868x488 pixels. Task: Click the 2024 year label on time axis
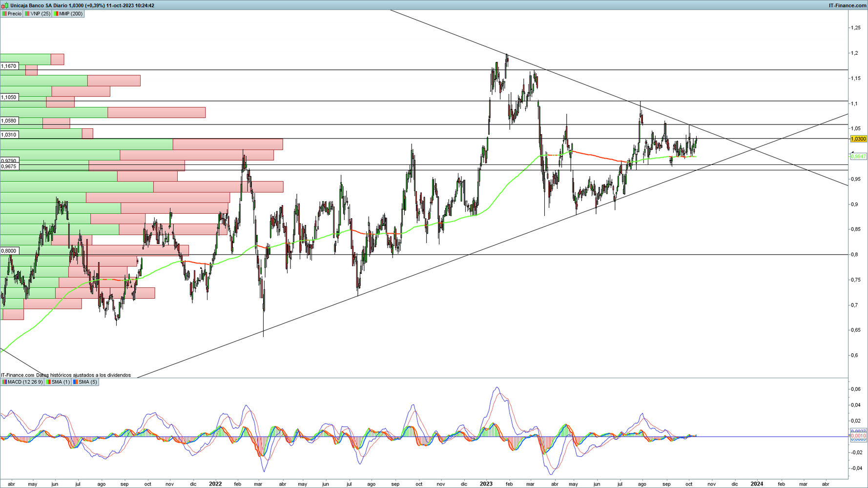[x=757, y=484]
